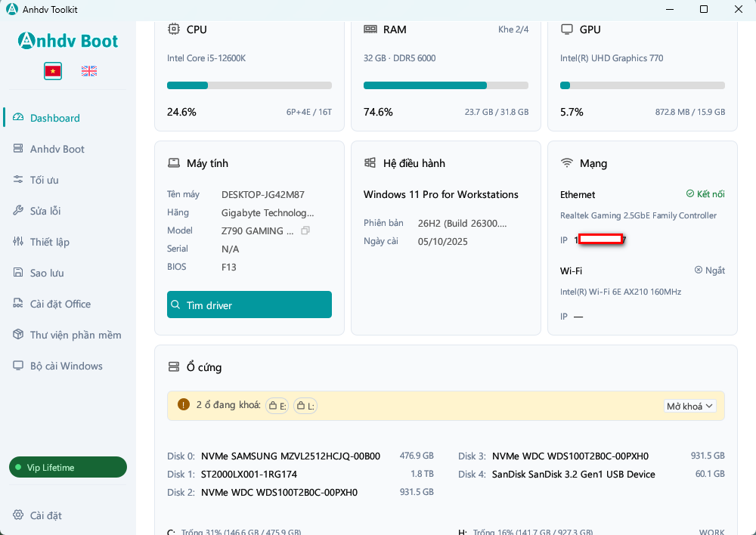
Task: Click the CPU chip icon
Action: coord(174,29)
